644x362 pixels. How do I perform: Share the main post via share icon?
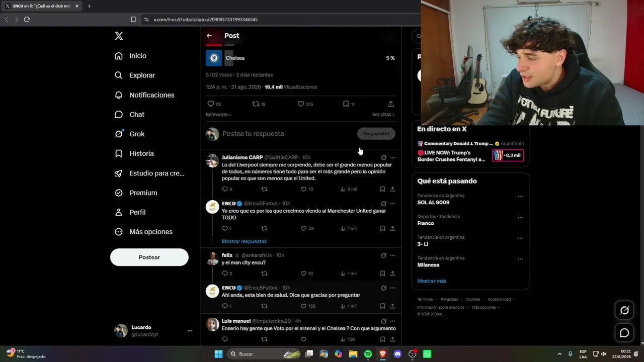click(x=391, y=104)
